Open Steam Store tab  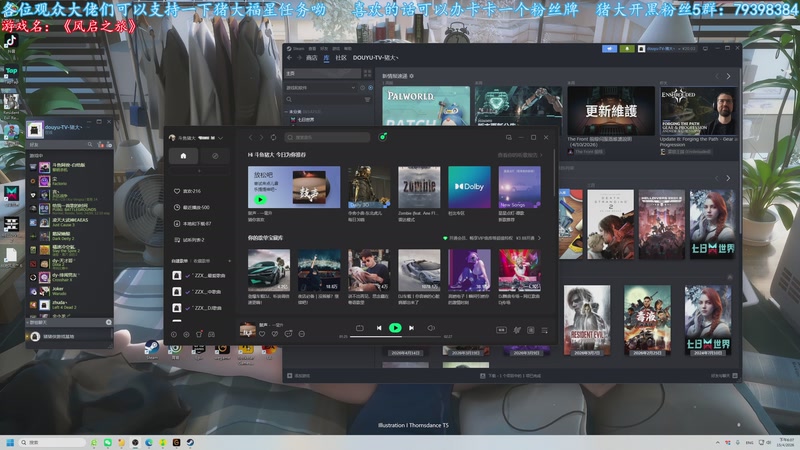311,58
